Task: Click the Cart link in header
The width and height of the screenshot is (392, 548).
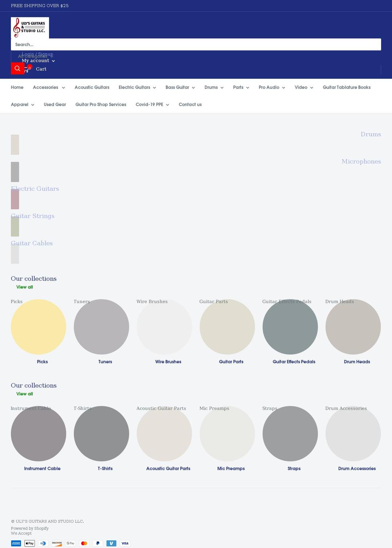Action: [x=41, y=69]
